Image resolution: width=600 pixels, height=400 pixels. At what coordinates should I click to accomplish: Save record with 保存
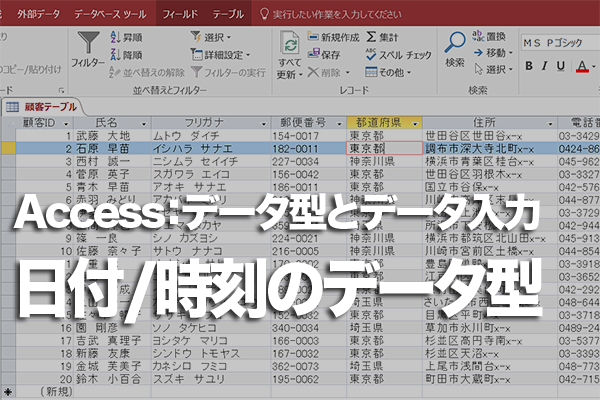click(x=324, y=54)
